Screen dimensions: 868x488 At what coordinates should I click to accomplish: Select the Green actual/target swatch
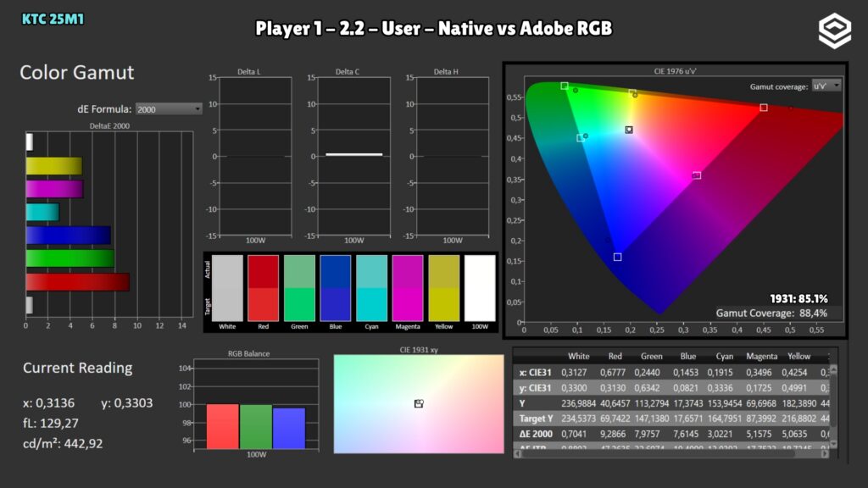point(299,288)
